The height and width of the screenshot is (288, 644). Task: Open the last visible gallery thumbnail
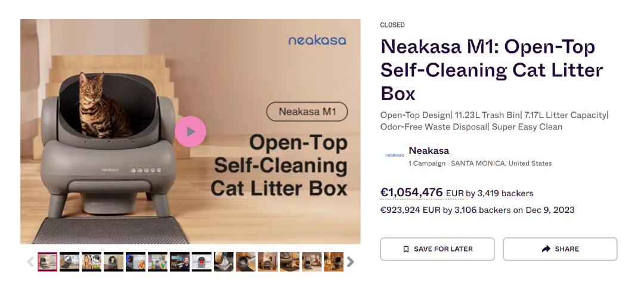click(x=333, y=262)
